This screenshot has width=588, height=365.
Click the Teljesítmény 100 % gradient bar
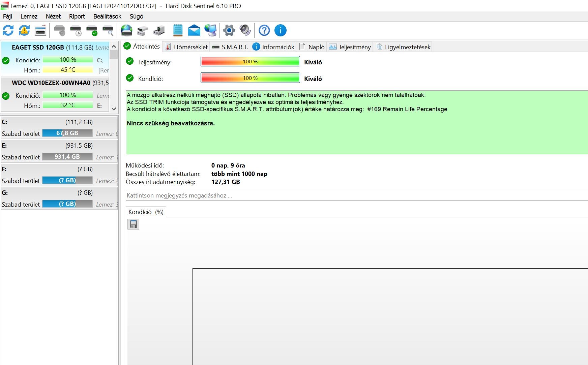click(x=250, y=62)
